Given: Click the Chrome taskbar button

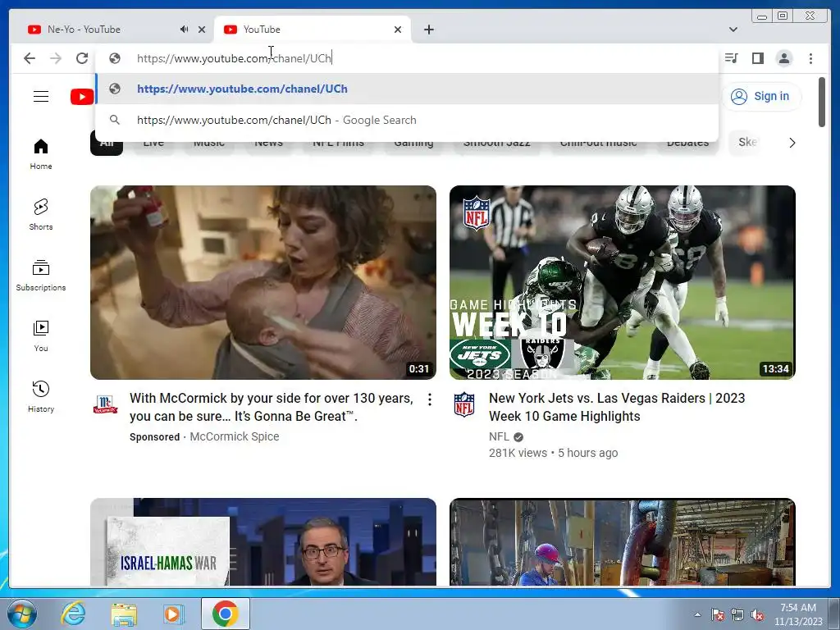Looking at the screenshot, I should click(225, 614).
